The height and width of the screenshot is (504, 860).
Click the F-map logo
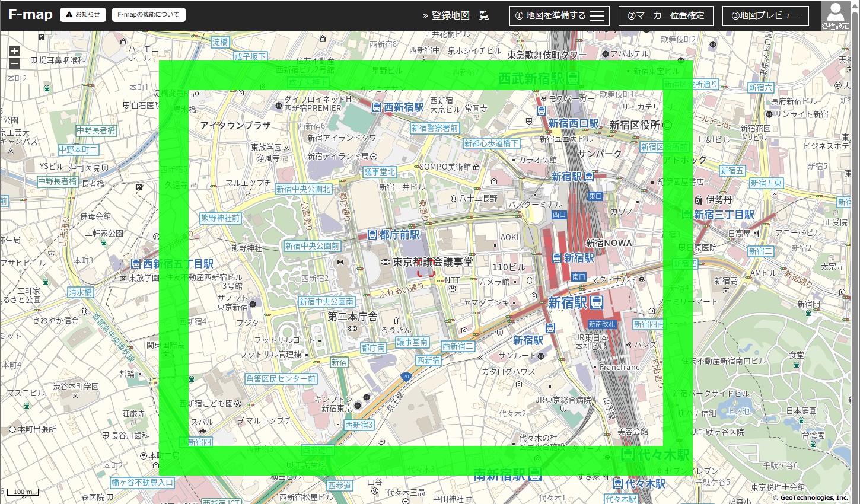pyautogui.click(x=31, y=15)
